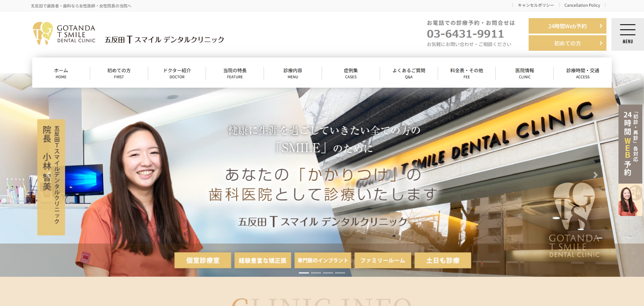The width and height of the screenshot is (644, 306).
Task: Click the 経験豊富な矯正医 badge
Action: (x=263, y=260)
